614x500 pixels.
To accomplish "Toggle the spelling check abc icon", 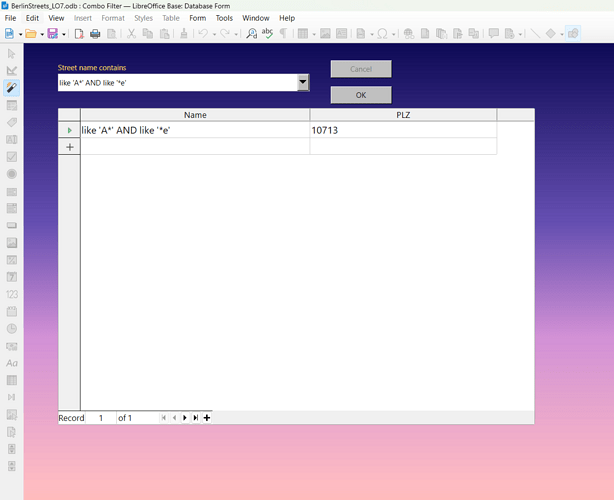I will tap(267, 33).
